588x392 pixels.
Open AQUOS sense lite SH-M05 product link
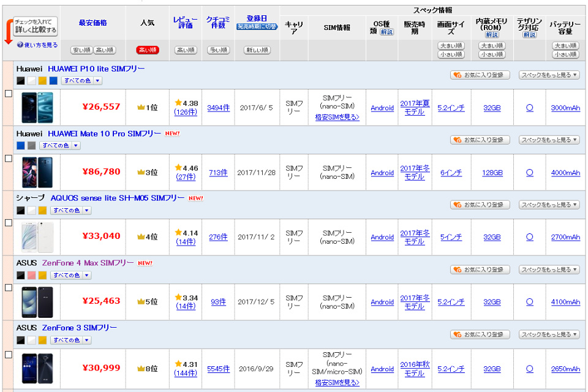click(x=118, y=198)
